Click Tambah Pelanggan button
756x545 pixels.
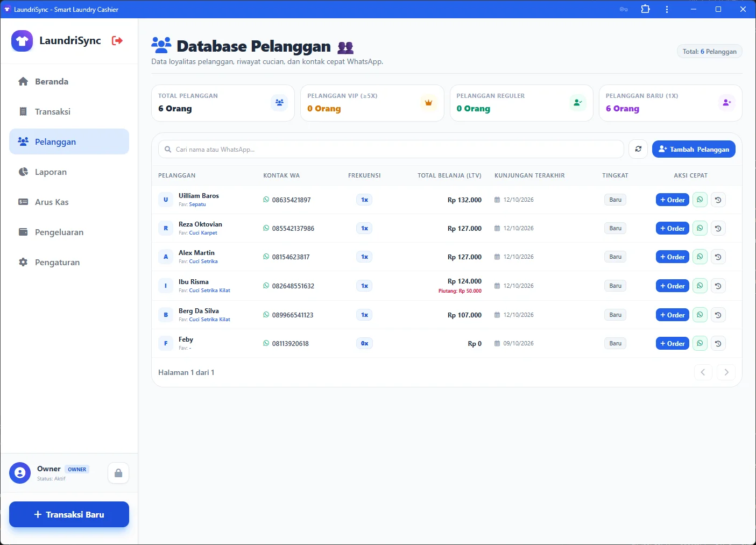(x=694, y=149)
